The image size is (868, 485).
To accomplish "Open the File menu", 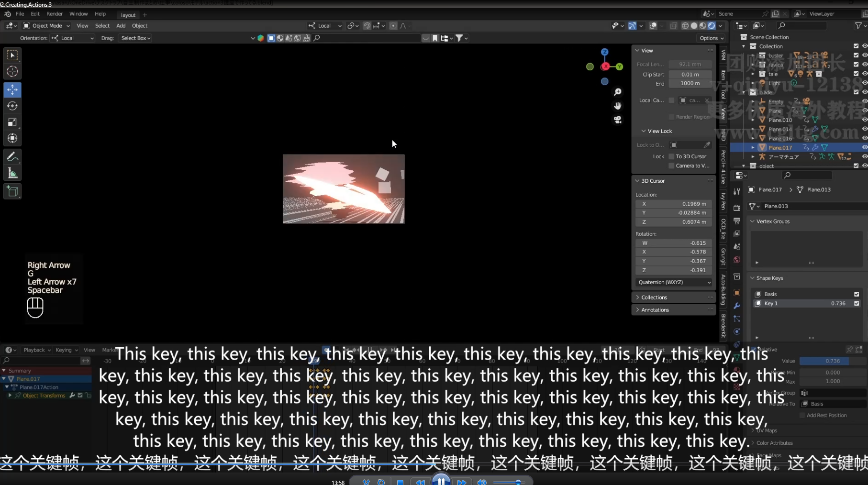I will coord(20,14).
